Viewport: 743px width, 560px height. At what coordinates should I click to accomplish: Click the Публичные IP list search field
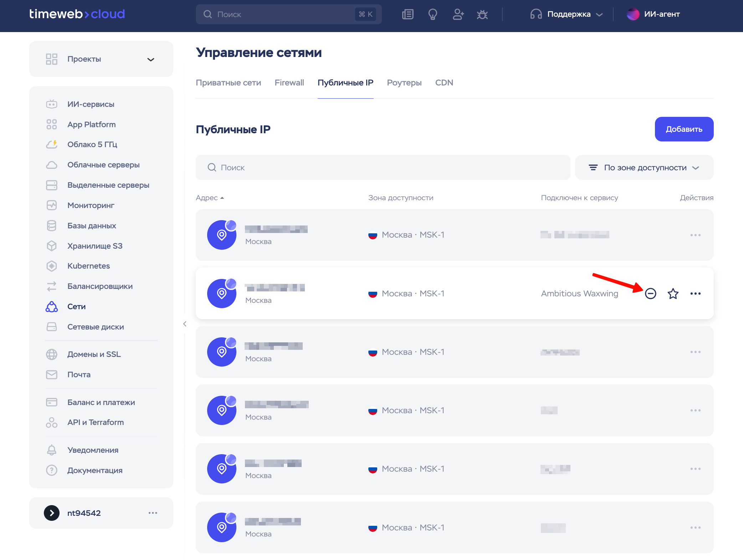383,167
